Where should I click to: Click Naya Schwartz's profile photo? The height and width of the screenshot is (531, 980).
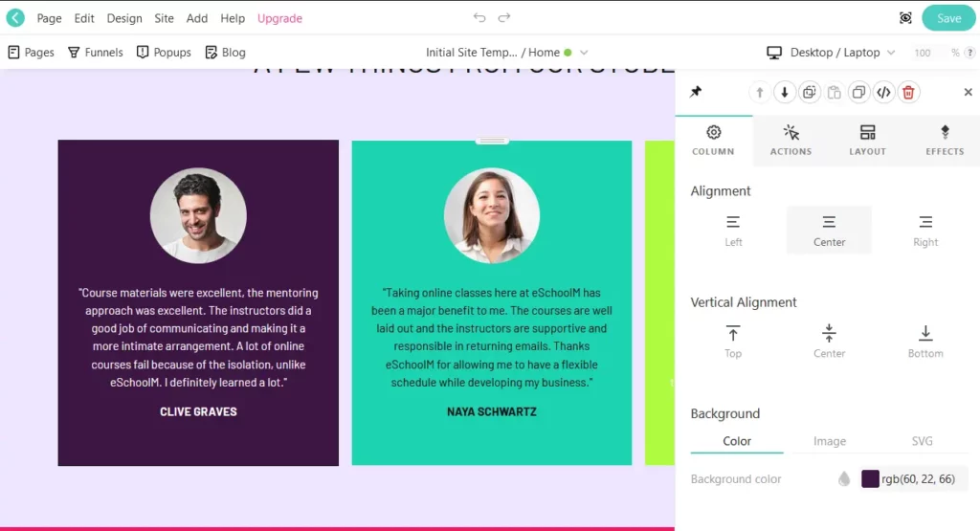tap(492, 215)
